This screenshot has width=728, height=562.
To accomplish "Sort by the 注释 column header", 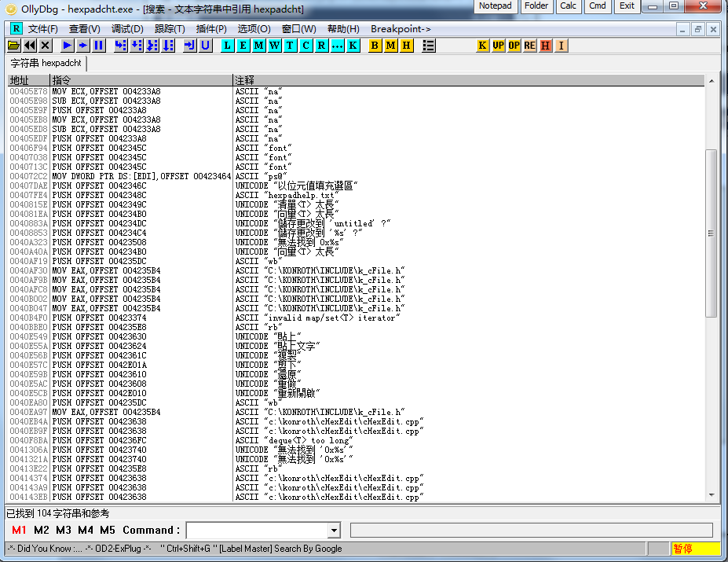I will [469, 80].
